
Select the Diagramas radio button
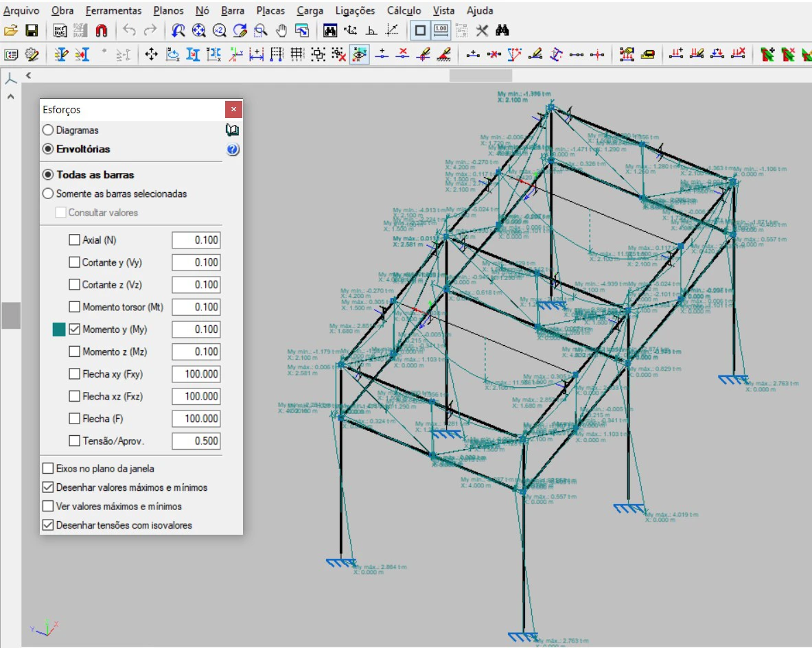(48, 130)
